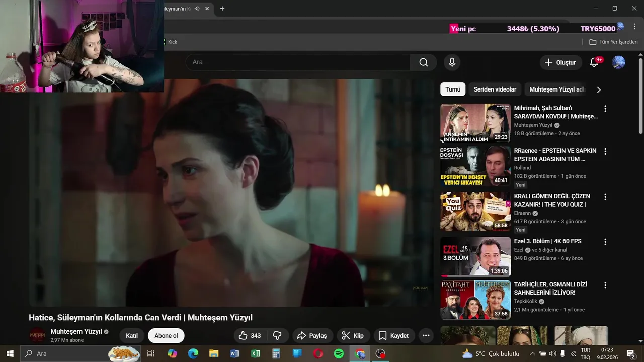Viewport: 644px width, 362px height.
Task: Open YouTube notifications bell
Action: 594,62
